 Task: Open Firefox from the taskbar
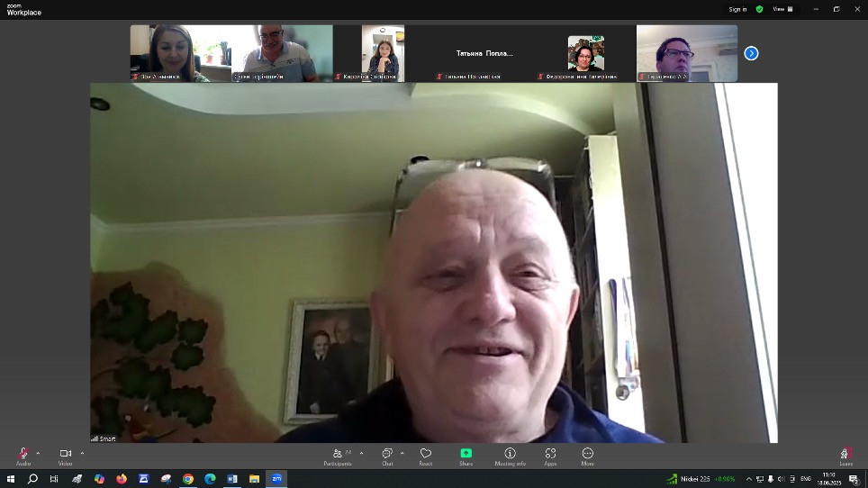(122, 479)
